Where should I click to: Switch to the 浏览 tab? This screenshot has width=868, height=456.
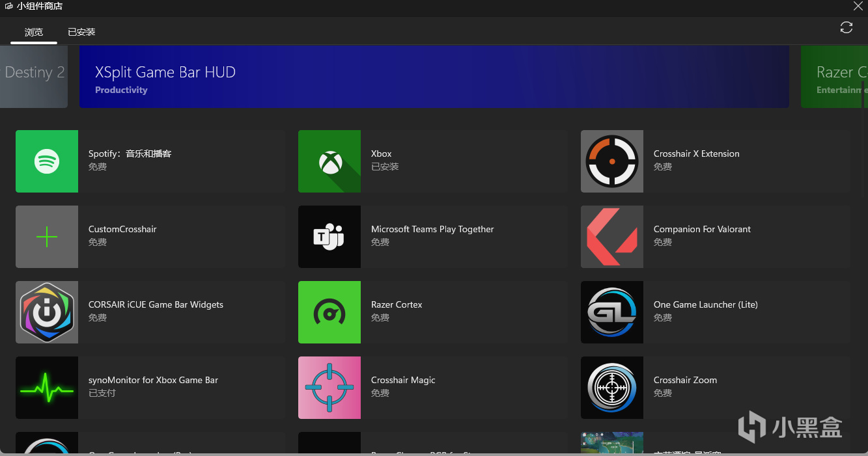(34, 32)
